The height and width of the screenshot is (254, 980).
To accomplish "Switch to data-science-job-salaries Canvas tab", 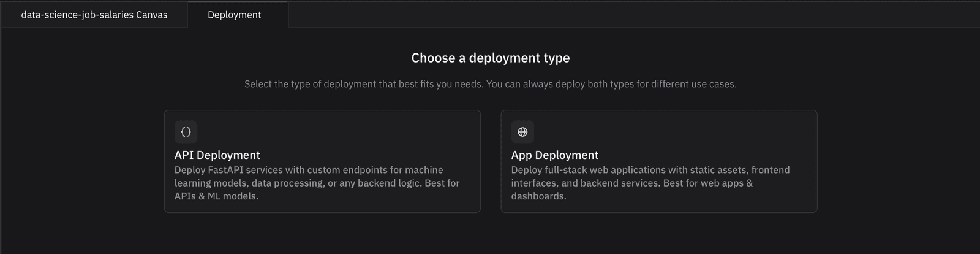I will (x=94, y=15).
